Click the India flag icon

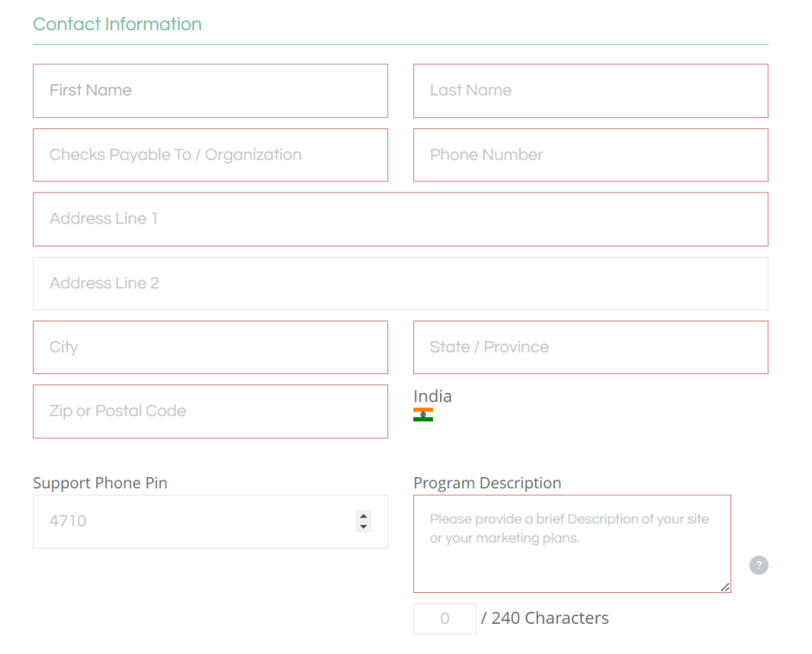pyautogui.click(x=423, y=415)
